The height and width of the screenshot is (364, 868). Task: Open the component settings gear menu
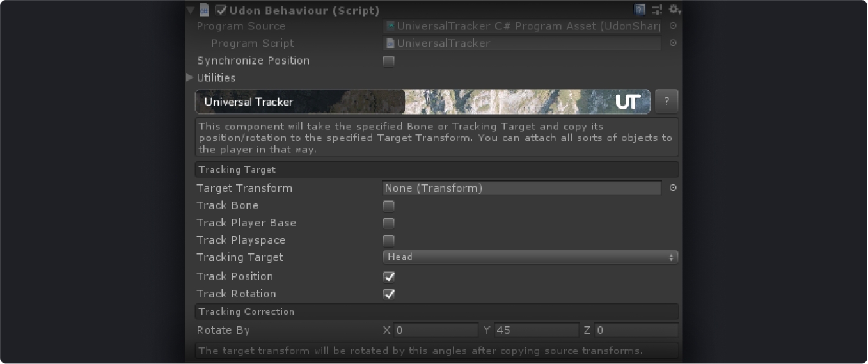coord(674,10)
